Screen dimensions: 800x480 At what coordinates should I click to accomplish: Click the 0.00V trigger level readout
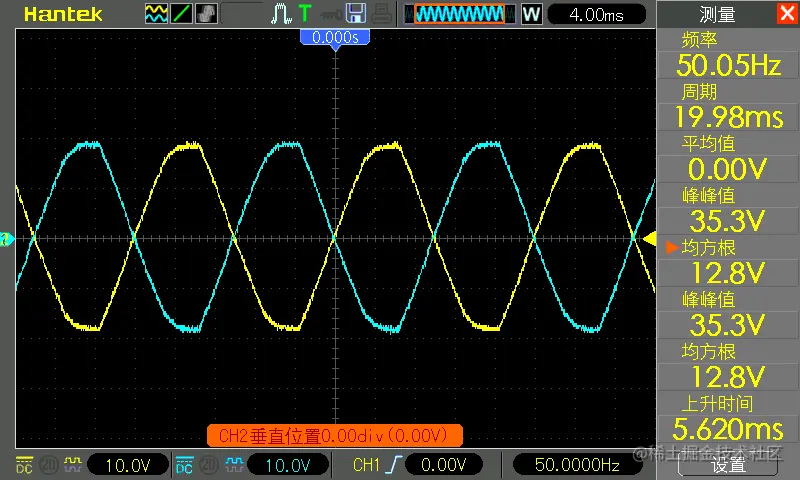(x=443, y=465)
